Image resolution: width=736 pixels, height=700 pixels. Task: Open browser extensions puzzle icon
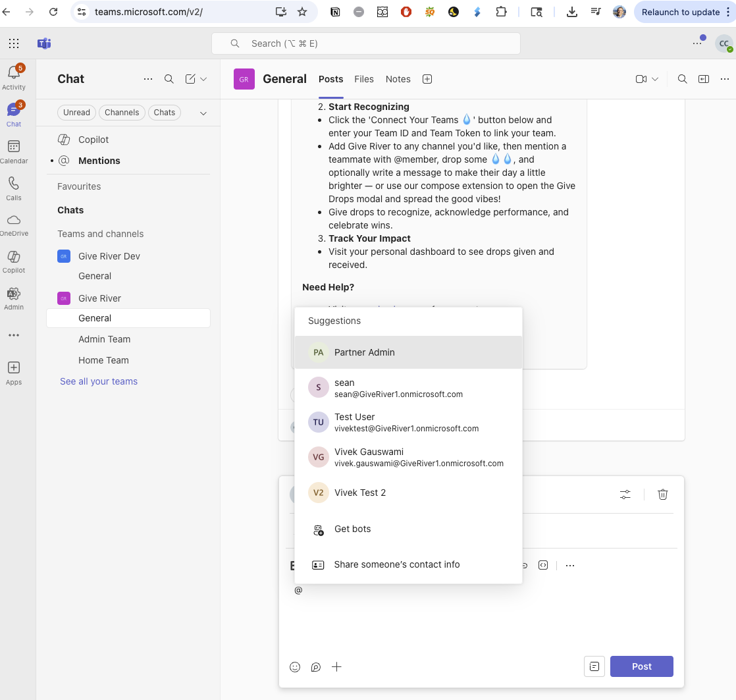point(501,12)
